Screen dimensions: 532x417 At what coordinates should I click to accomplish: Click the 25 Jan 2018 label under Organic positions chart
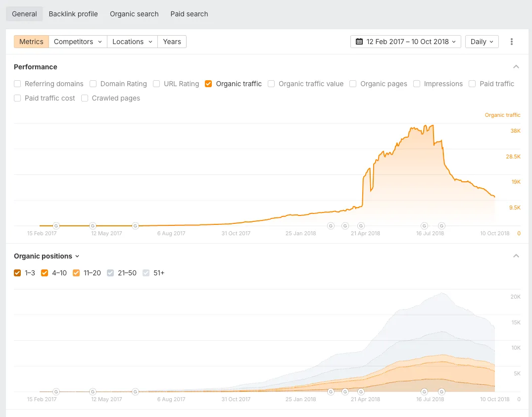(x=300, y=399)
